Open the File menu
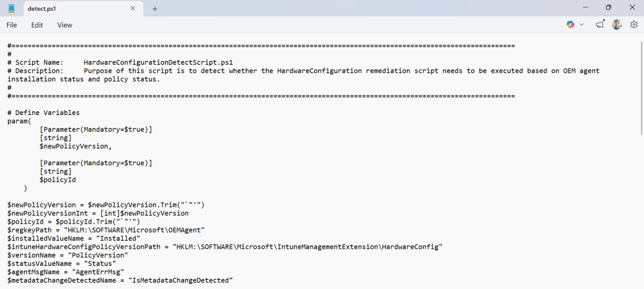The height and width of the screenshot is (289, 644). [11, 25]
